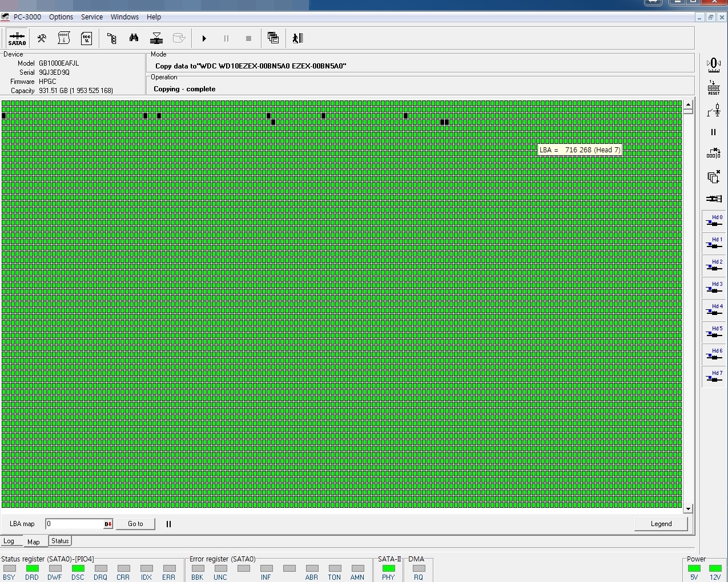Click the connector plug icon in sidebar

coord(714,199)
